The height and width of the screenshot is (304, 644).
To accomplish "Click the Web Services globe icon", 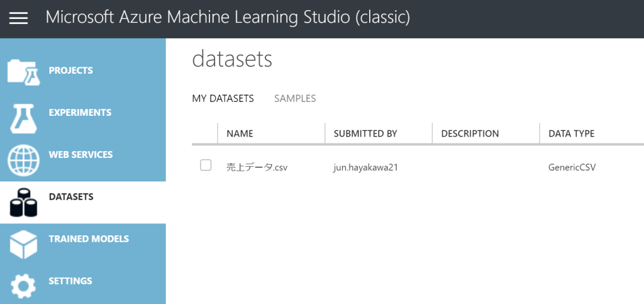I will click(23, 160).
